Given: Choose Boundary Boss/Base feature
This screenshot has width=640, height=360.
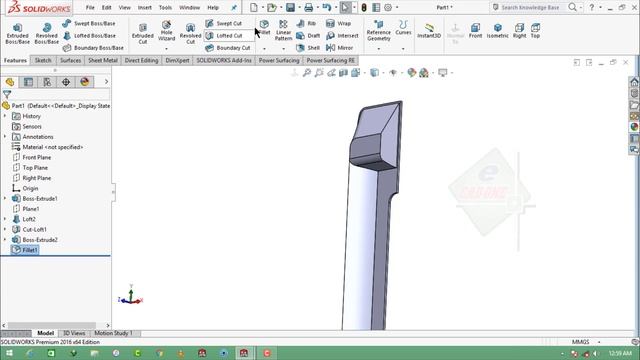Looking at the screenshot, I should (x=93, y=48).
